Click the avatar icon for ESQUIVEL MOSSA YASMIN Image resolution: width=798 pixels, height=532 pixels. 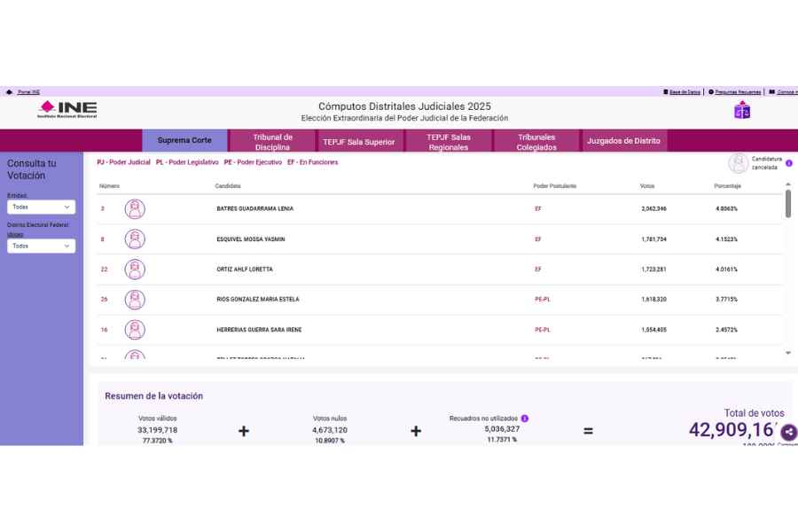[135, 239]
